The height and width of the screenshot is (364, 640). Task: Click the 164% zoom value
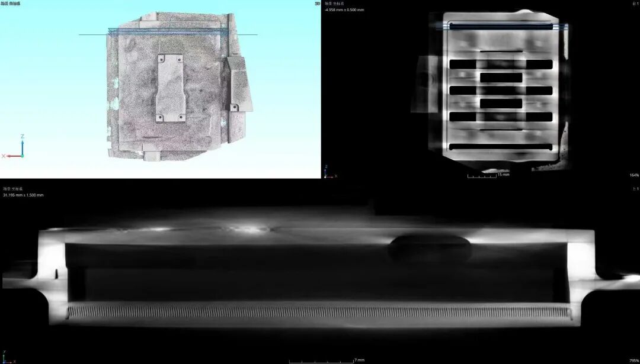pos(634,175)
